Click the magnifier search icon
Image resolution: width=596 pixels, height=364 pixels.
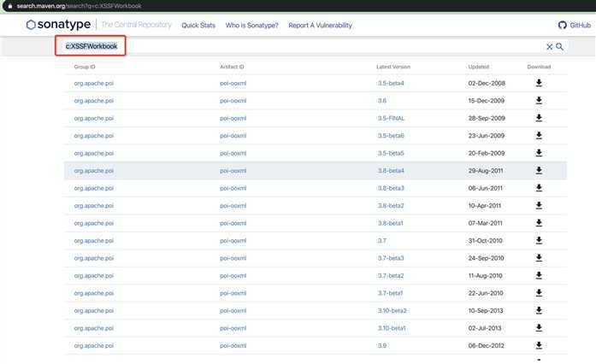click(559, 46)
